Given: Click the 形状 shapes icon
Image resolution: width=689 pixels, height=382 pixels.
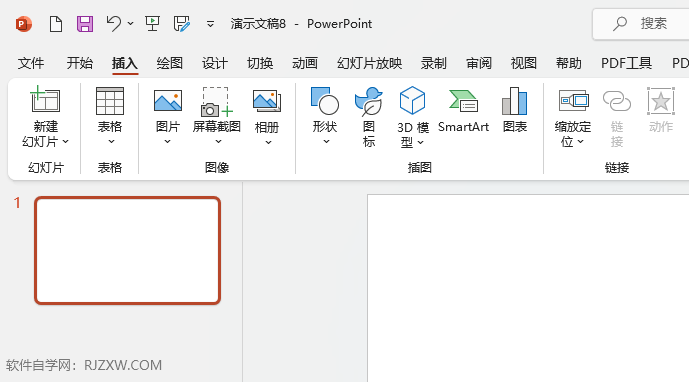Looking at the screenshot, I should pos(325,101).
